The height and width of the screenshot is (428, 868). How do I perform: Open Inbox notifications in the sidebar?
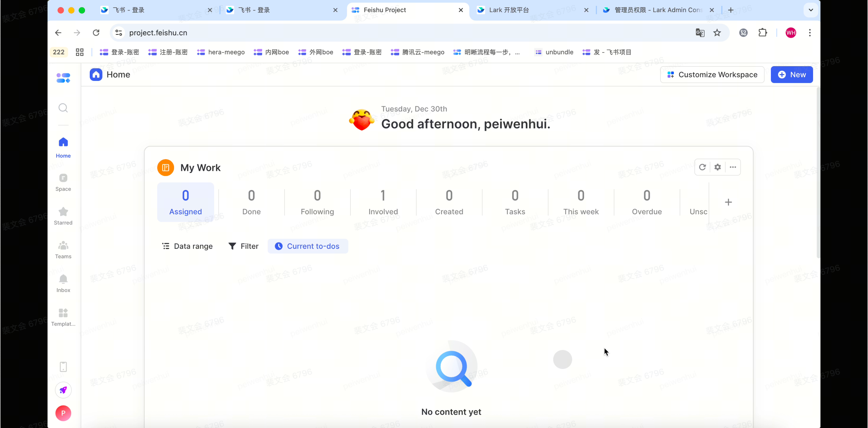(x=63, y=283)
